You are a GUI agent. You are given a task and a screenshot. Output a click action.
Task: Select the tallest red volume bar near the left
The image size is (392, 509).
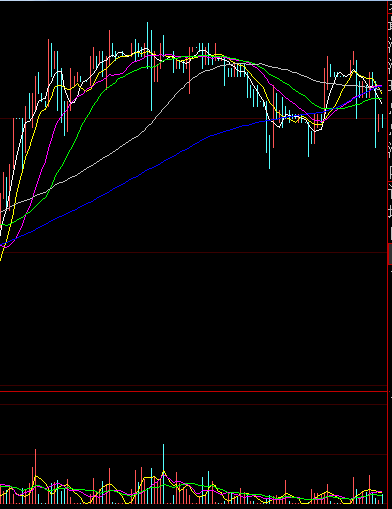coord(36,476)
